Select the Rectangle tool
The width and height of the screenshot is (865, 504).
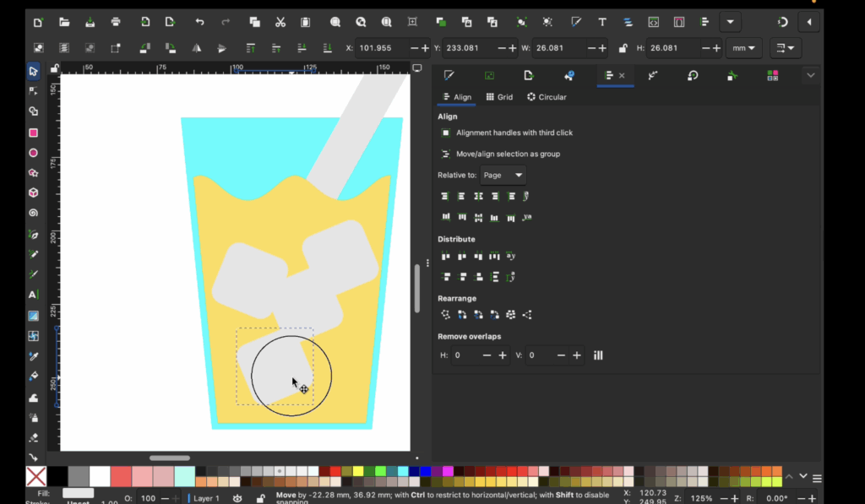(x=33, y=133)
